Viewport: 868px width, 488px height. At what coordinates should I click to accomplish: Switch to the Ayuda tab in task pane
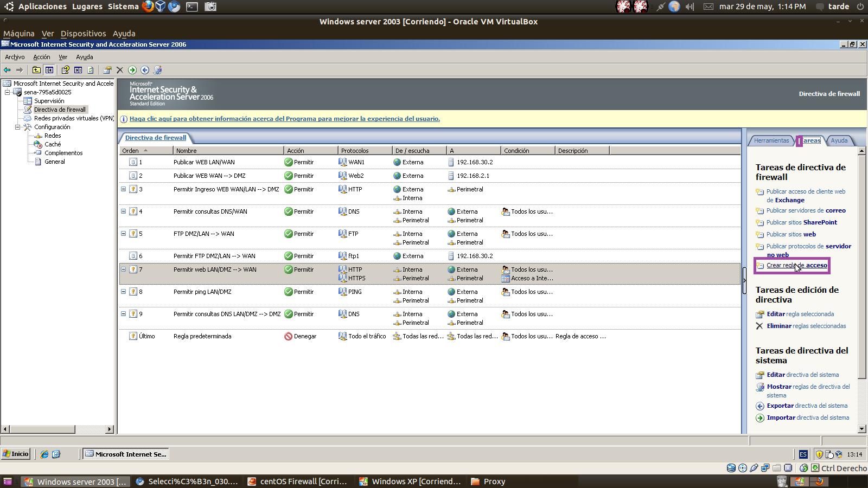[x=839, y=140]
